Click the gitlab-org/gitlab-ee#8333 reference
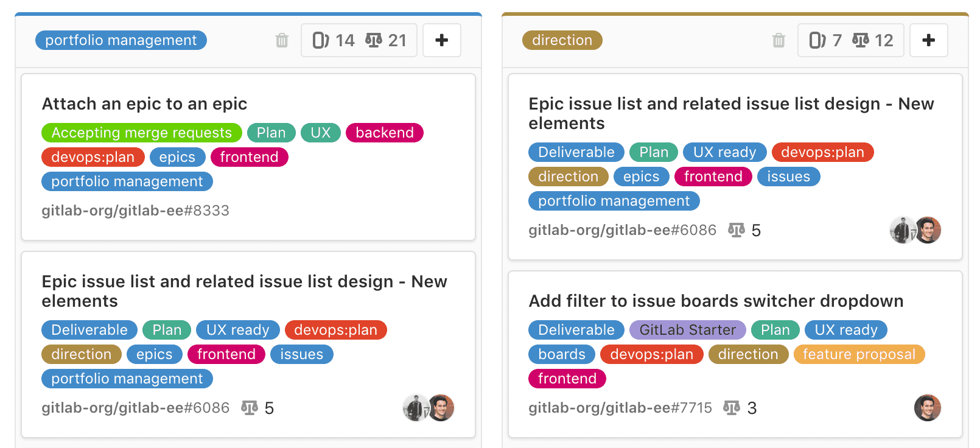Viewport: 980px width, 448px height. 135,211
